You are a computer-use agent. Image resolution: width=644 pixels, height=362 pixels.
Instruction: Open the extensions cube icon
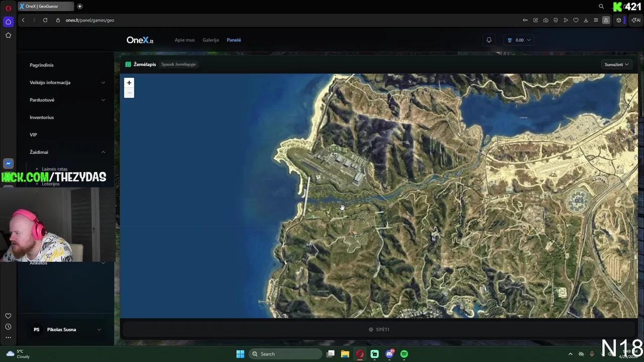[619, 20]
